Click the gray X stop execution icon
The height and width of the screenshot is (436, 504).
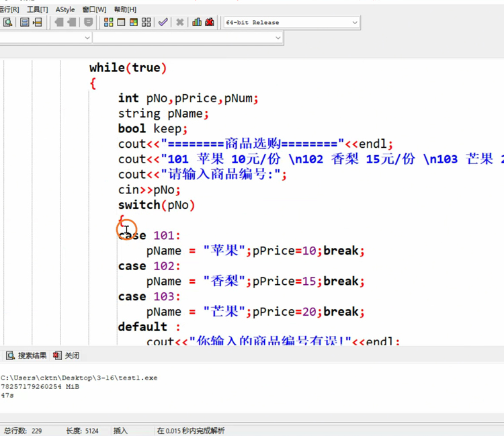click(x=180, y=22)
